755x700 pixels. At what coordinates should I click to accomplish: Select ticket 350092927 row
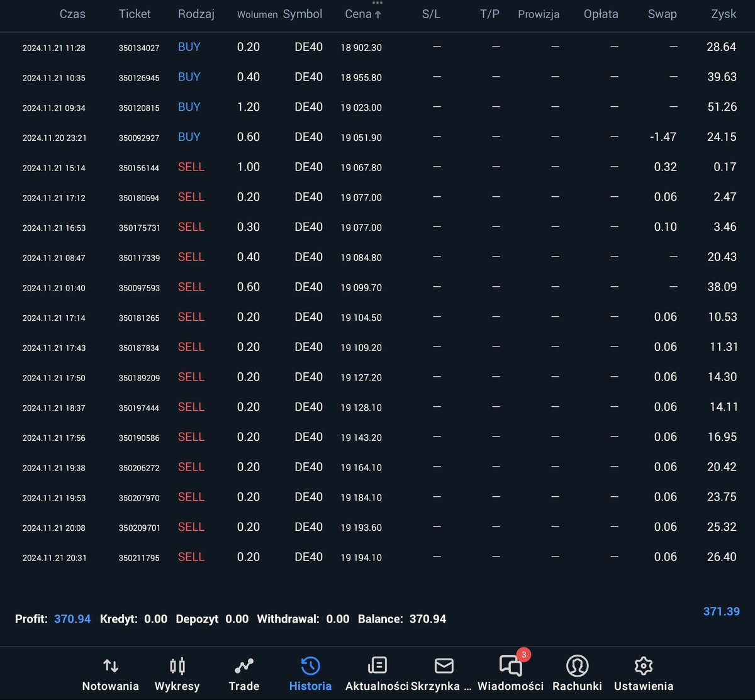point(377,137)
